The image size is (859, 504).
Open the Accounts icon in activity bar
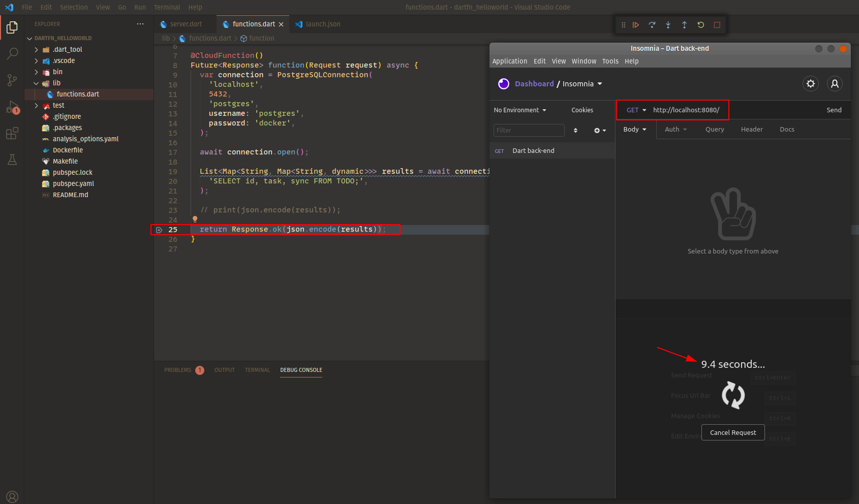coord(12,497)
